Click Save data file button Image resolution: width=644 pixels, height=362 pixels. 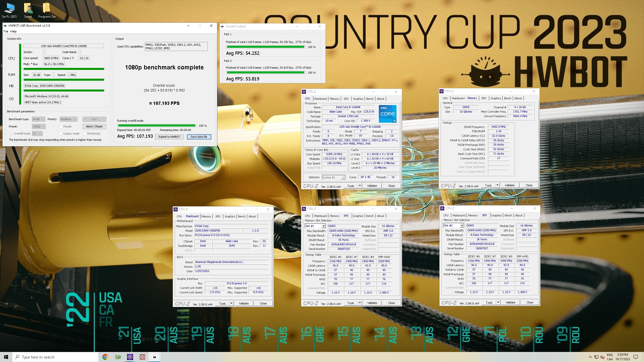[x=199, y=137]
